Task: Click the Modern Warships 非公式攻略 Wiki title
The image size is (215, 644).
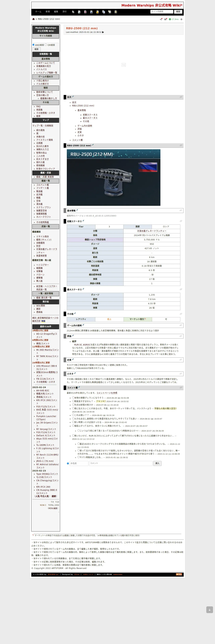Action: [152, 5]
